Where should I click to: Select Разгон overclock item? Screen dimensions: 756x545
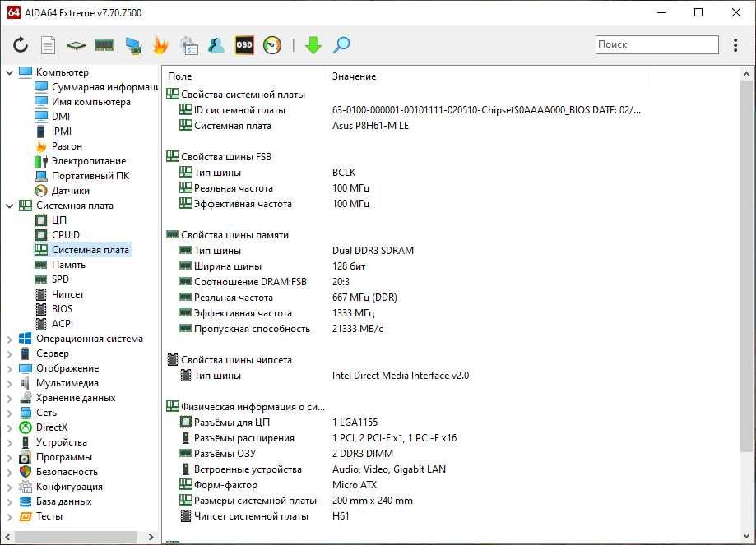pyautogui.click(x=58, y=146)
